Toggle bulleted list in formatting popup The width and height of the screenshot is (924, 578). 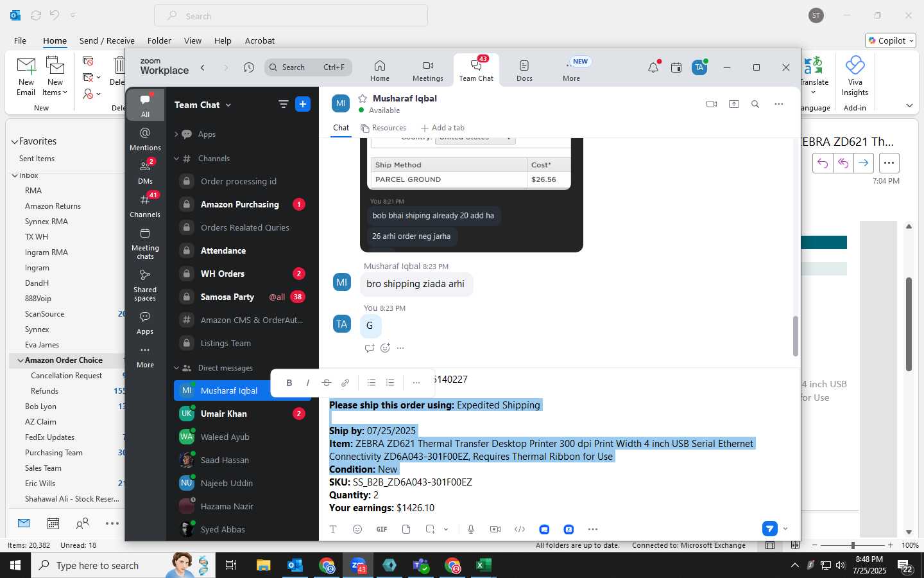click(372, 383)
